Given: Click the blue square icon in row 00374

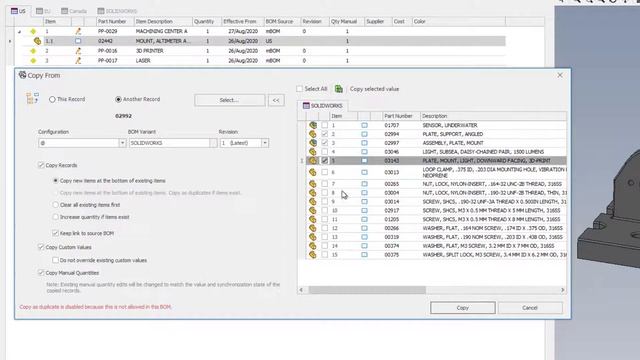Looking at the screenshot, I should [x=364, y=246].
